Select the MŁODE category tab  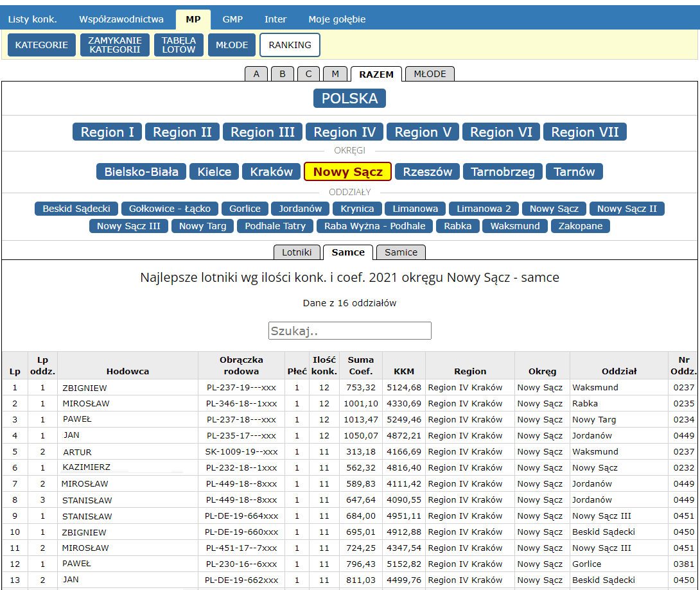[x=430, y=74]
